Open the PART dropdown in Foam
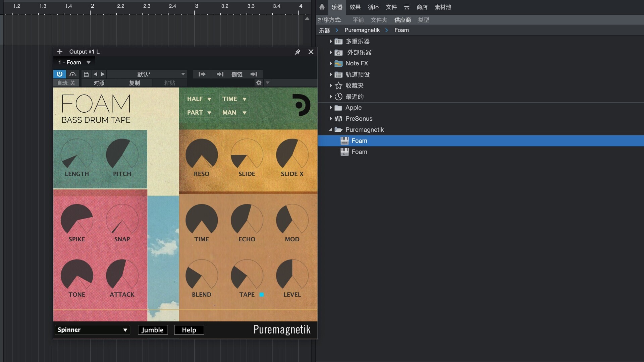 (199, 113)
